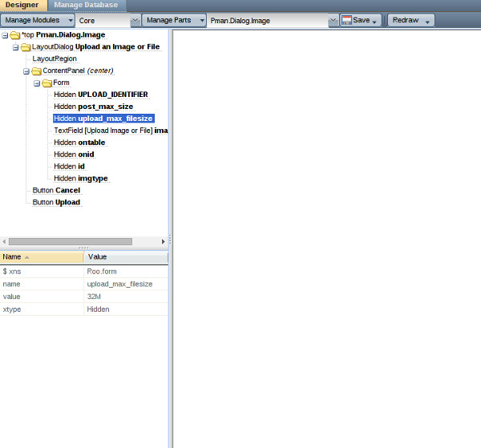
Task: Click folder icon beside LayoutDialog node
Action: click(x=26, y=47)
